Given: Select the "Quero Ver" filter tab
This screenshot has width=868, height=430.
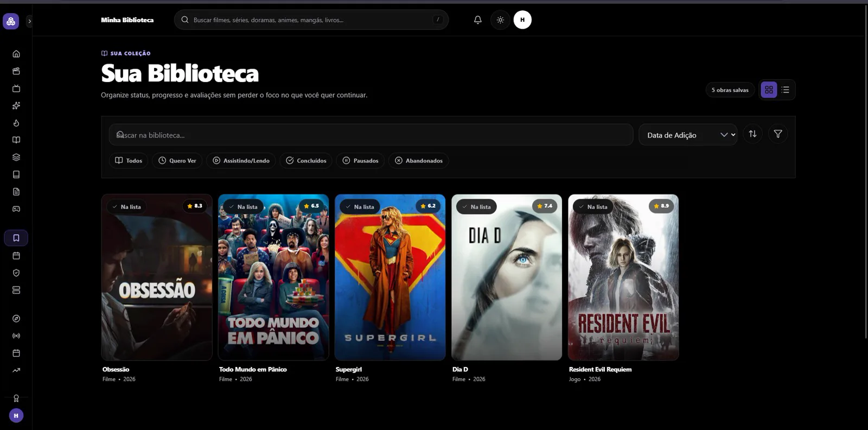Looking at the screenshot, I should pos(177,161).
